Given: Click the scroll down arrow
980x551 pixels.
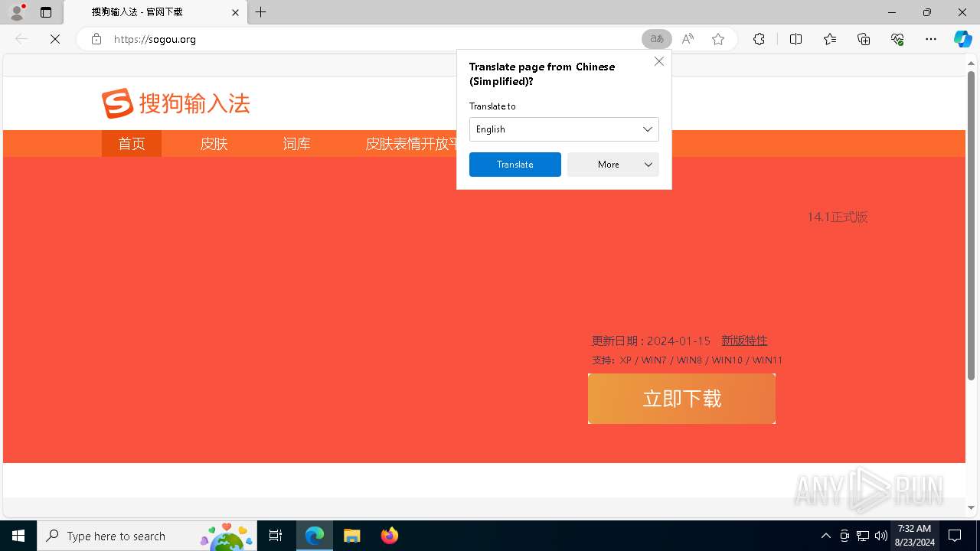Looking at the screenshot, I should point(971,507).
